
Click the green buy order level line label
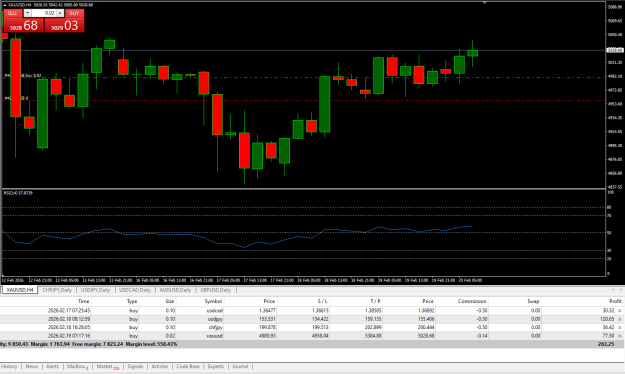tap(23, 75)
